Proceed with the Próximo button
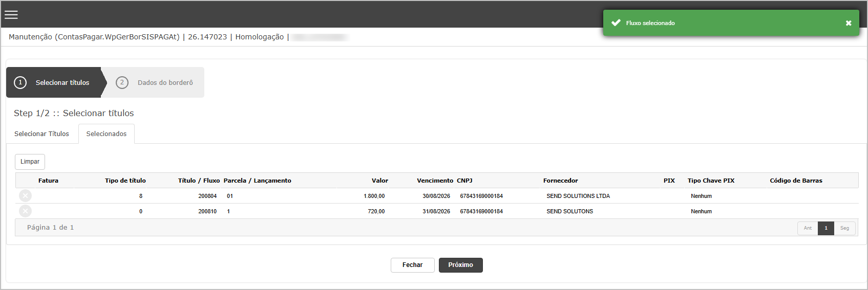The height and width of the screenshot is (290, 868). coord(460,265)
